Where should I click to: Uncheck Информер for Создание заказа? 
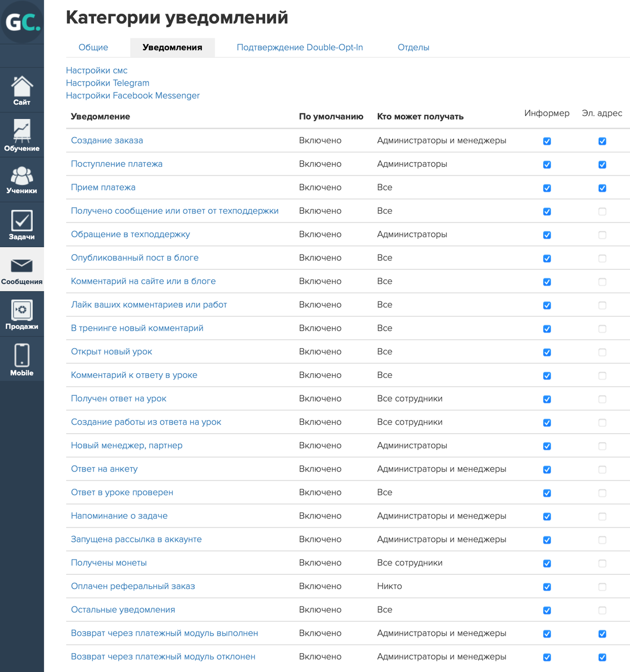click(547, 141)
